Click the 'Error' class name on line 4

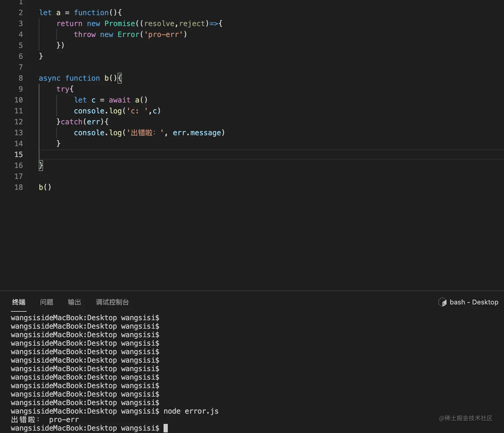pos(128,34)
